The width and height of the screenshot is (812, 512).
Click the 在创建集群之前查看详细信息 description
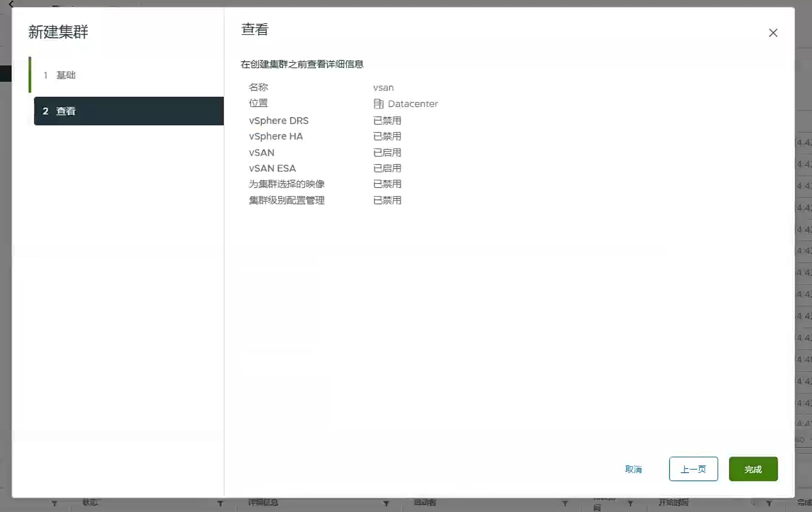[x=302, y=64]
